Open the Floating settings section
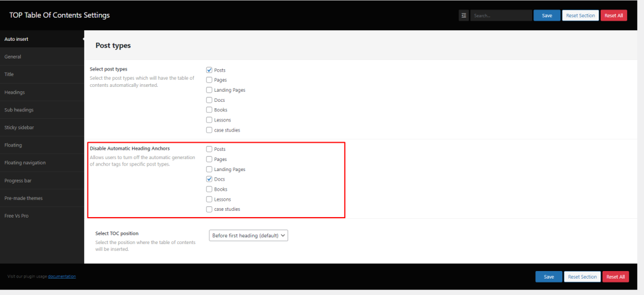The height and width of the screenshot is (295, 644). pos(42,145)
